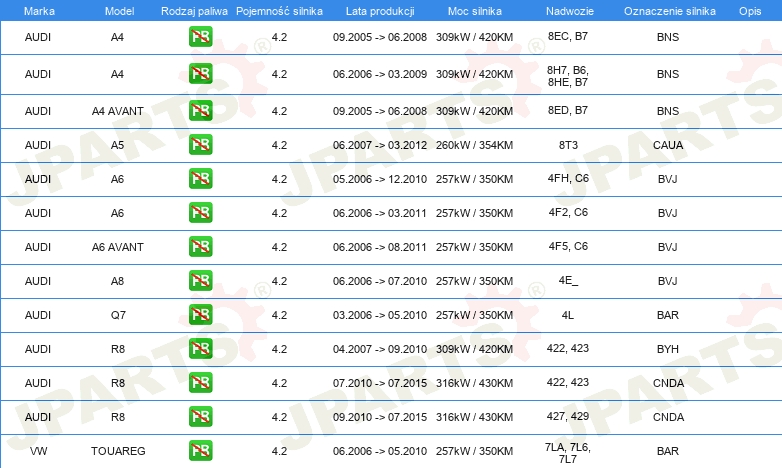This screenshot has width=782, height=468.
Task: Click the Moc silnika column header
Action: [x=475, y=11]
